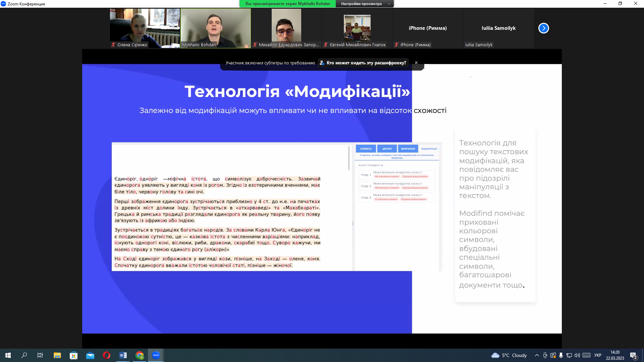Viewport: 644px width, 362px height.
Task: Select the Стор. 1 modification result row
Action: click(x=397, y=175)
